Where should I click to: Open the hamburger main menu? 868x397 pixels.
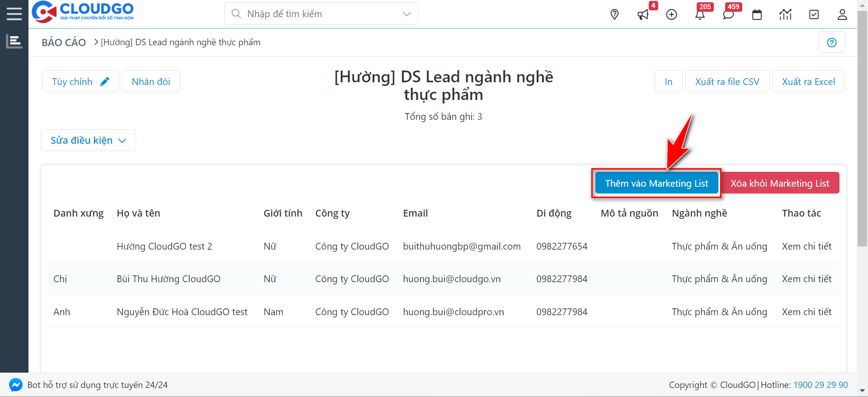pos(14,14)
